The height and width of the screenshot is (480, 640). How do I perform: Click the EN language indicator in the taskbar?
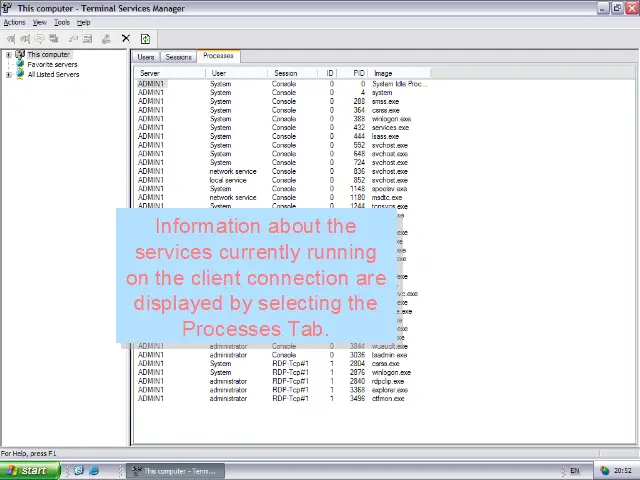tap(575, 471)
